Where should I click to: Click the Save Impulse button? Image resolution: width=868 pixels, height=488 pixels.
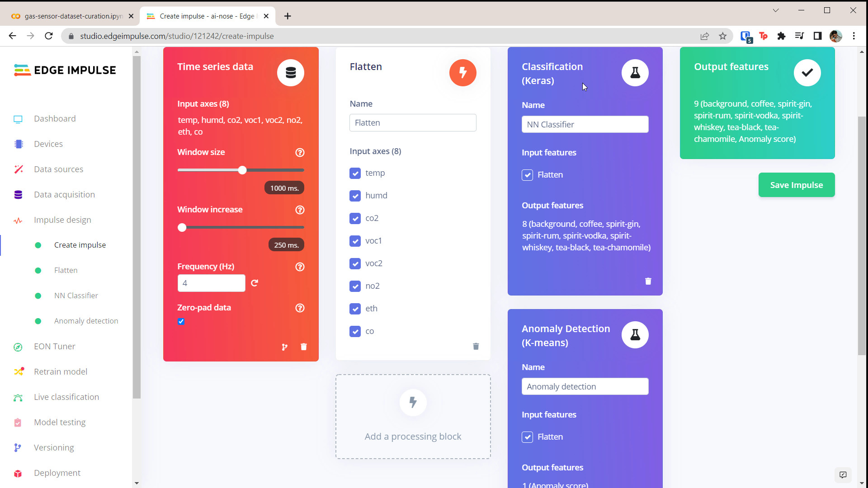(796, 185)
